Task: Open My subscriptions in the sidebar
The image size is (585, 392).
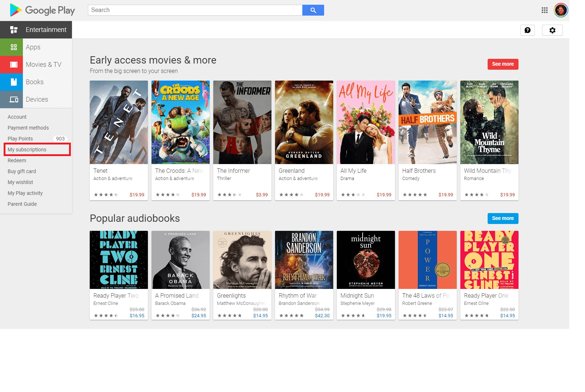Action: tap(27, 149)
